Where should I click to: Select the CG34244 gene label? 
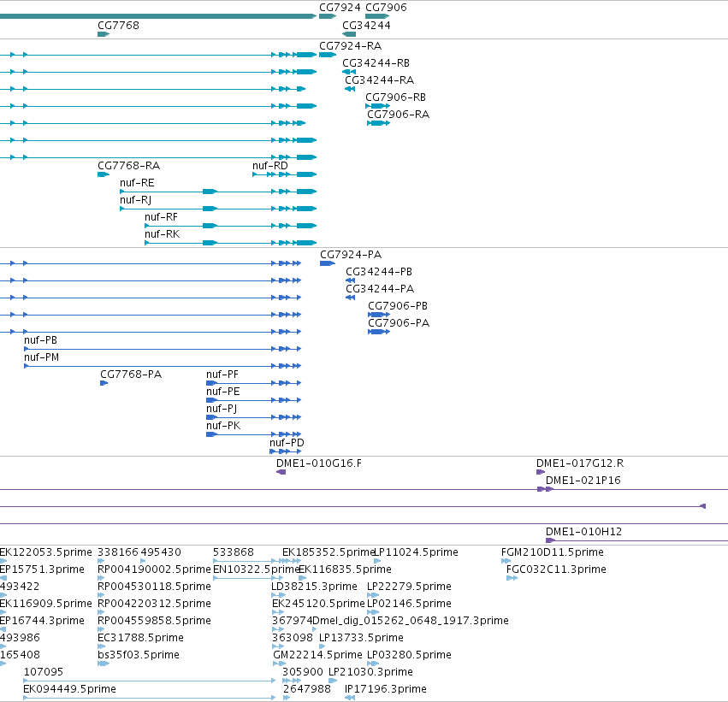coord(366,26)
